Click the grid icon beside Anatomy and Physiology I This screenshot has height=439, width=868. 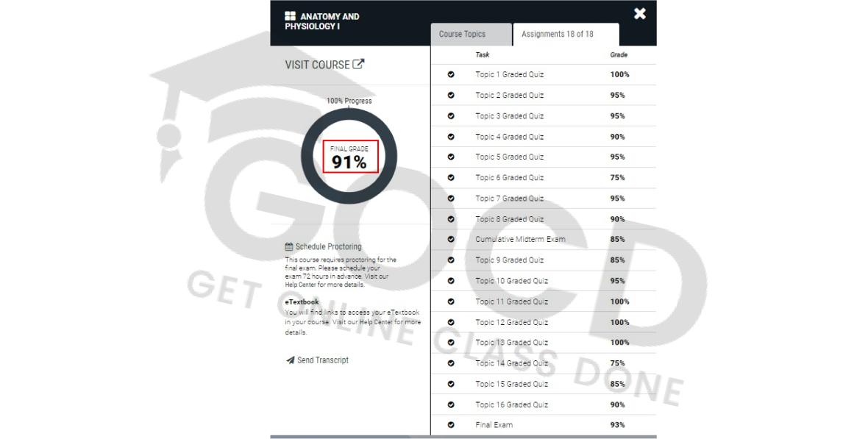click(x=290, y=16)
